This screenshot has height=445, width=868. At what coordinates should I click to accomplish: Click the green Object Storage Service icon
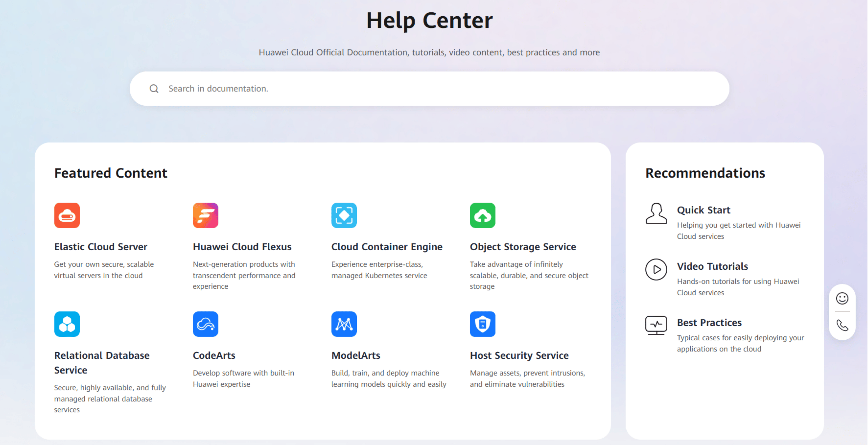click(482, 215)
